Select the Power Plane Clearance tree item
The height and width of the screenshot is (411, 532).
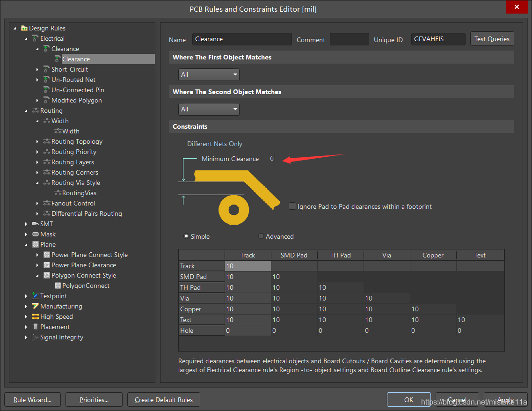[x=83, y=265]
